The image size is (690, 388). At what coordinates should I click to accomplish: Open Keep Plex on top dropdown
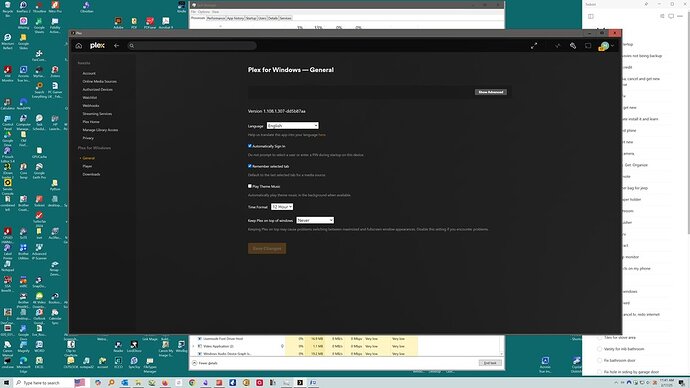pyautogui.click(x=315, y=220)
